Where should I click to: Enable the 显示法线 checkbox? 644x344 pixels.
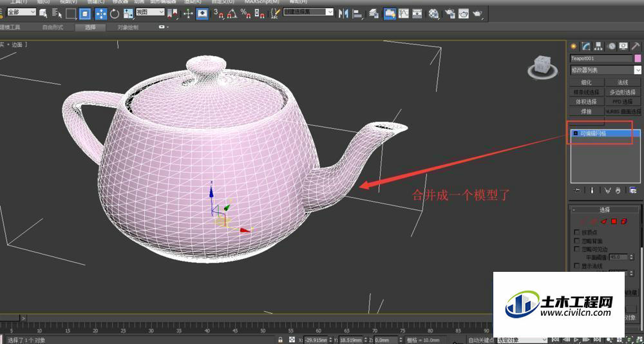(577, 266)
